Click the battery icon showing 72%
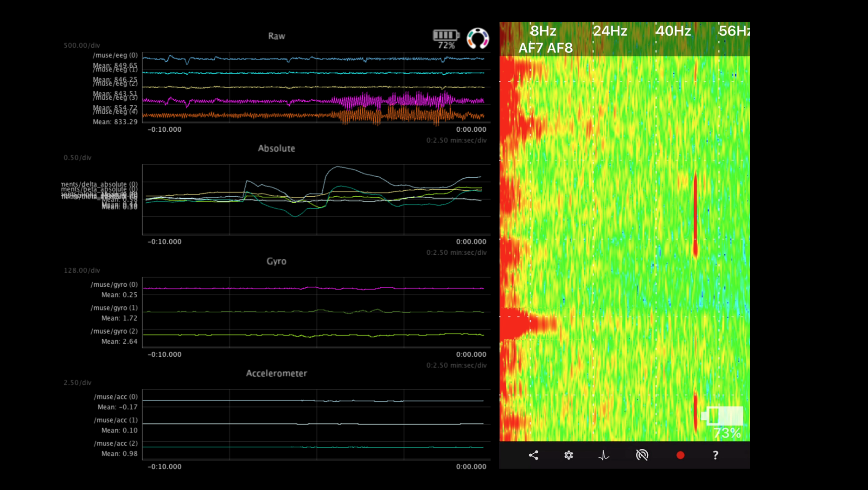This screenshot has width=868, height=490. click(x=446, y=35)
